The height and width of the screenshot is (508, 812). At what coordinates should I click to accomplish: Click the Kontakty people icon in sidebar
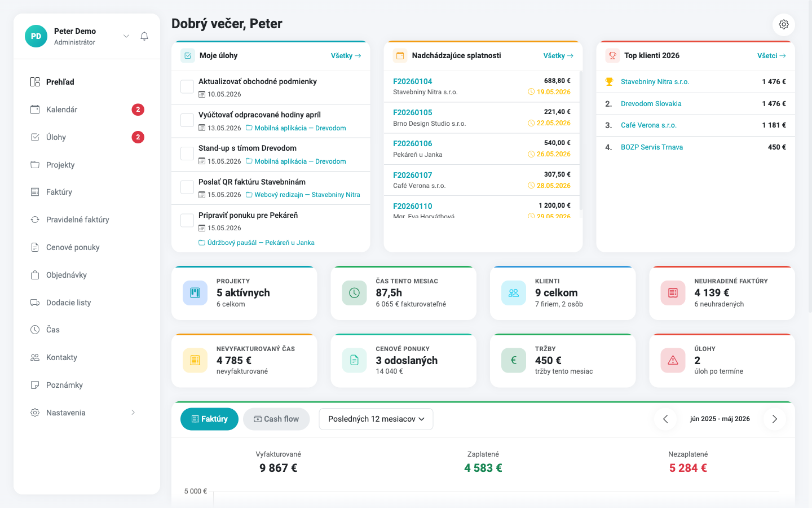35,357
